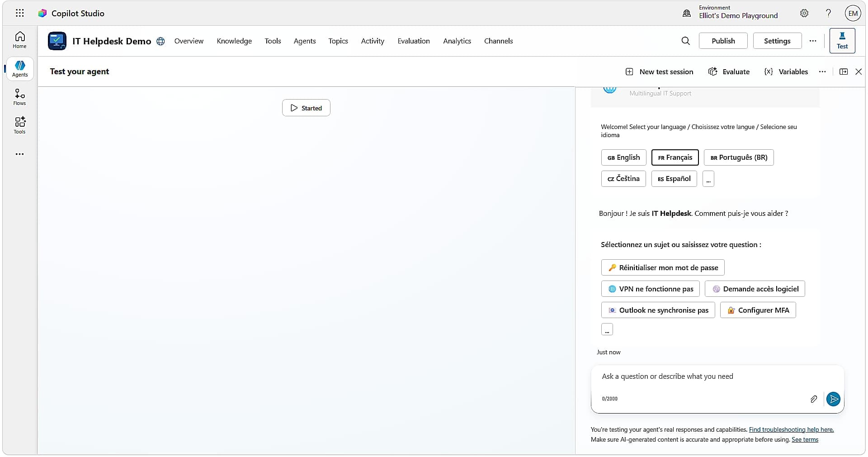Open agent Settings button
The height and width of the screenshot is (457, 868).
click(777, 41)
